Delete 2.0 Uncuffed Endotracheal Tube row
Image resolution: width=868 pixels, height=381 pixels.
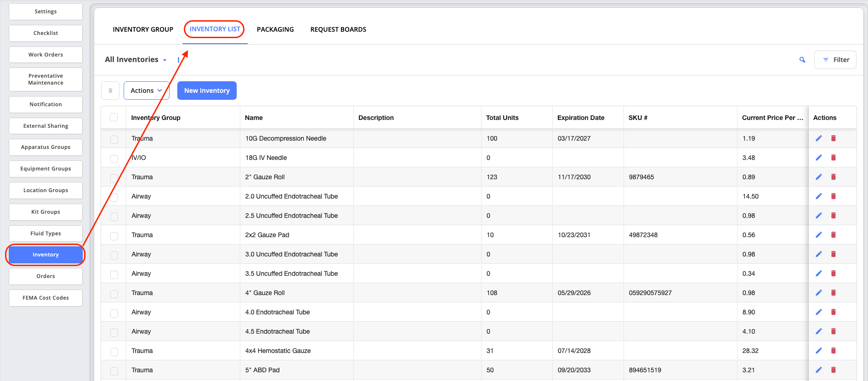(x=834, y=196)
